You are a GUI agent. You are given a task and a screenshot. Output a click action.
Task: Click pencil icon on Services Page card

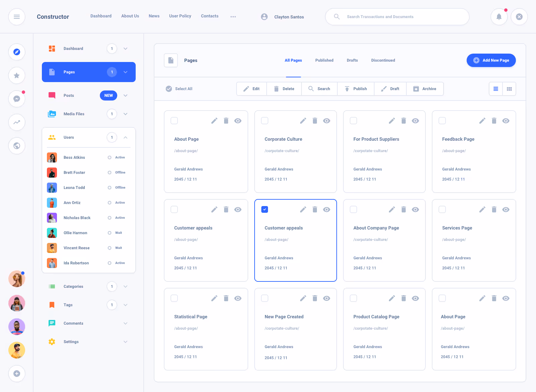click(x=482, y=209)
